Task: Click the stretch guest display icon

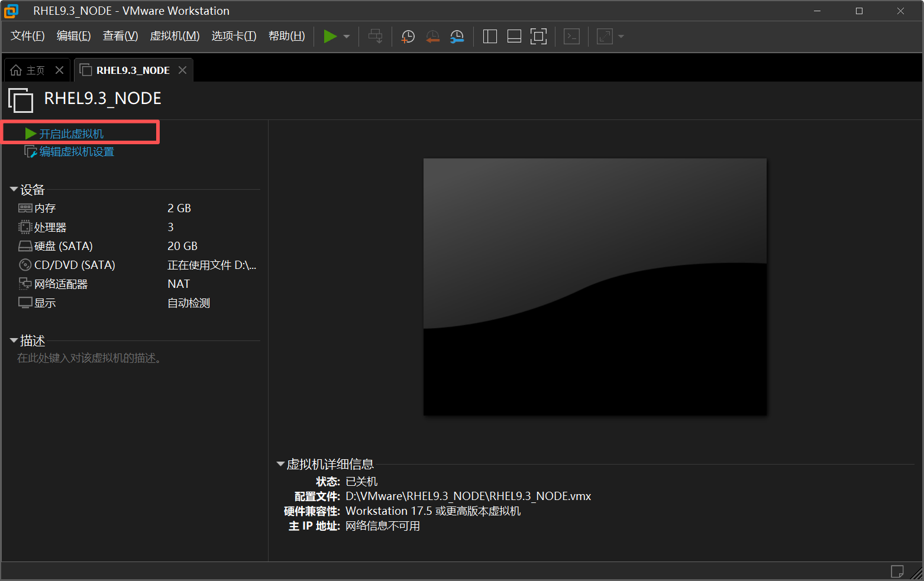Action: (605, 37)
